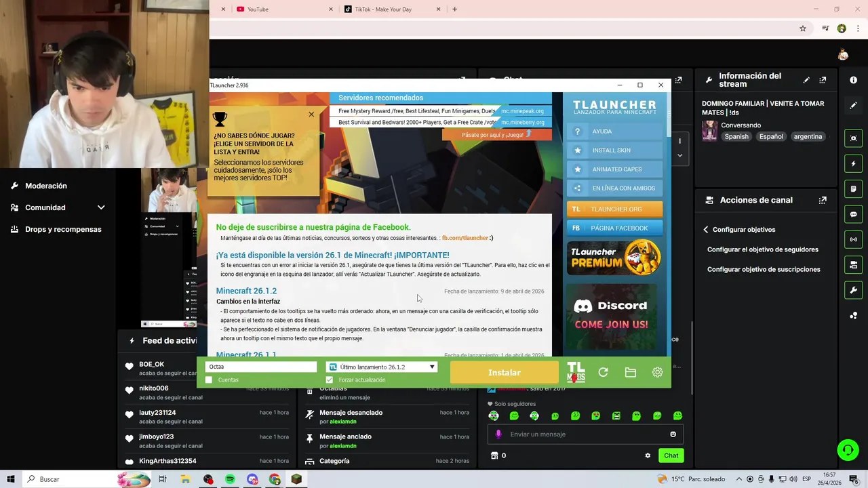Click the Spanish stream tag
This screenshot has width=868, height=488.
pos(736,136)
